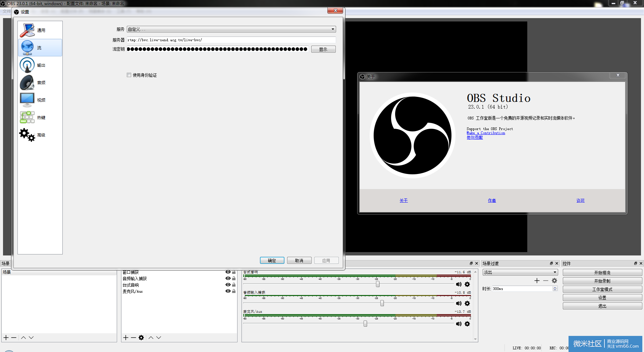
Task: Open the 通用 (General) settings section
Action: click(40, 30)
